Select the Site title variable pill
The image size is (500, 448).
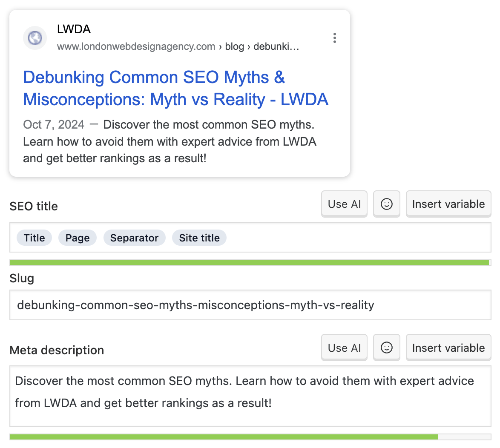click(x=199, y=238)
